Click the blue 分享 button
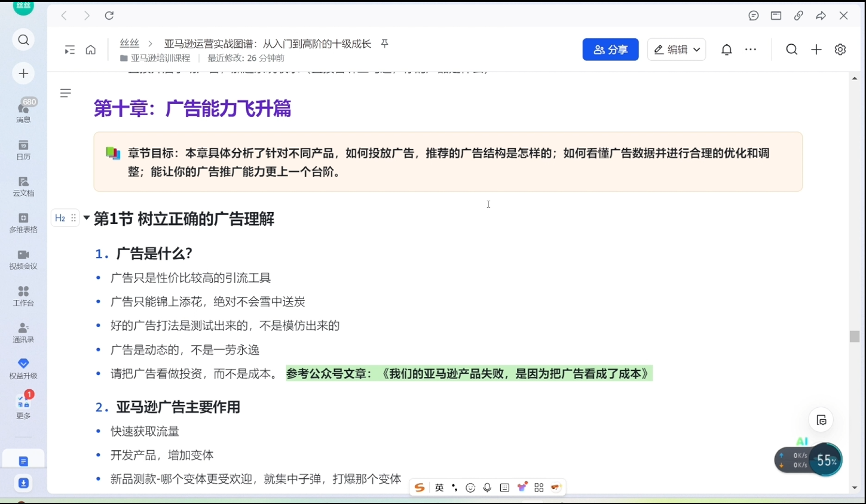This screenshot has width=866, height=504. pyautogui.click(x=610, y=50)
